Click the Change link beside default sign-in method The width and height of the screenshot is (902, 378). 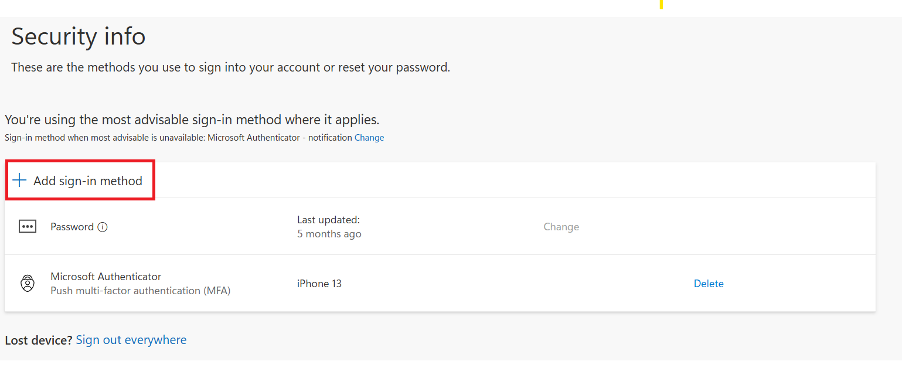[x=369, y=138]
